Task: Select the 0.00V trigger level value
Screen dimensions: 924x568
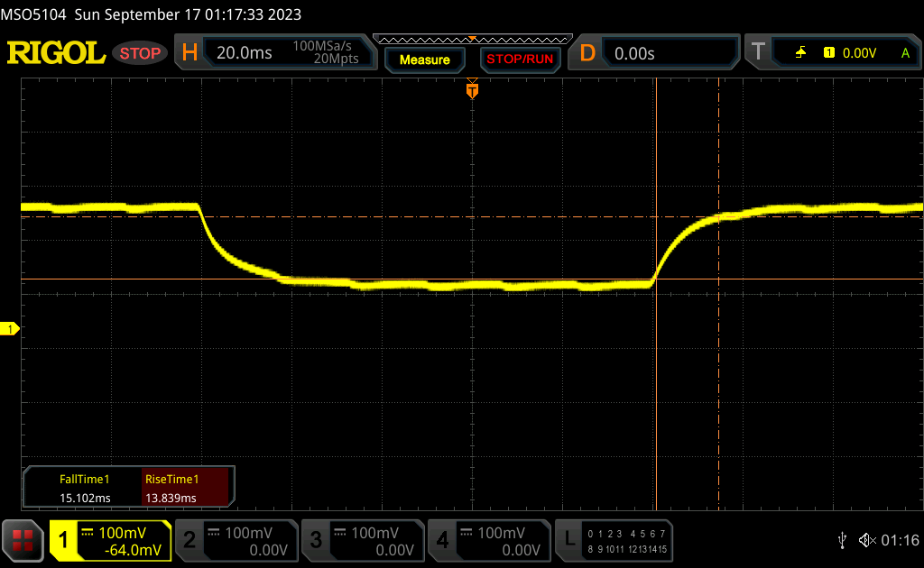Action: click(859, 53)
